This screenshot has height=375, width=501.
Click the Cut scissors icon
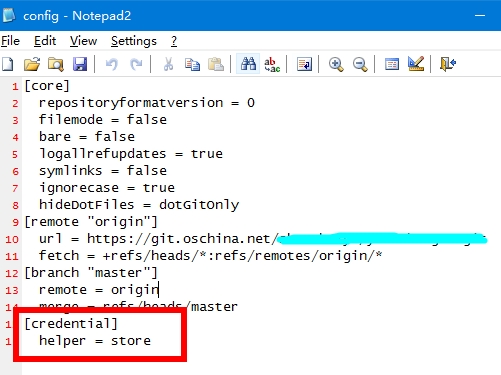click(168, 64)
